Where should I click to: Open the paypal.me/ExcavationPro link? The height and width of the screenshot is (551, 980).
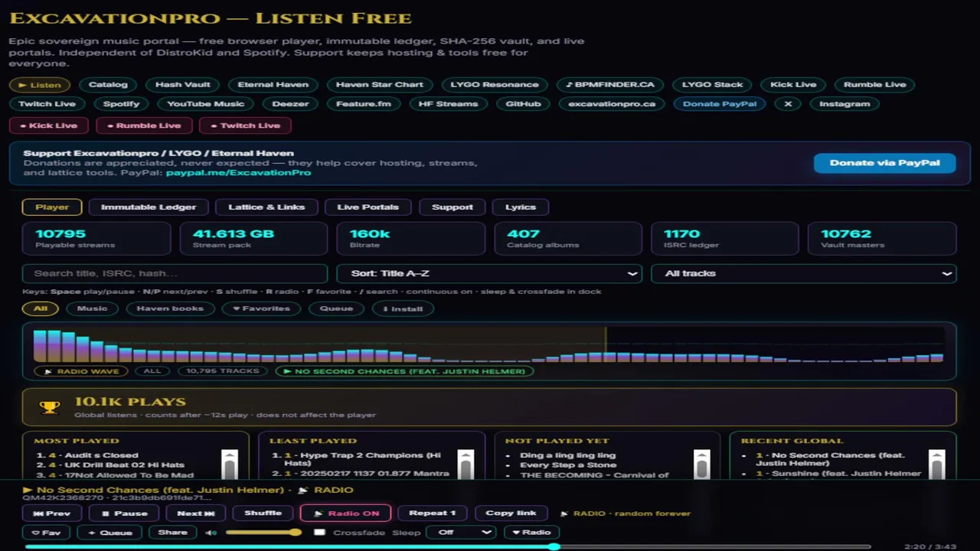[x=238, y=173]
